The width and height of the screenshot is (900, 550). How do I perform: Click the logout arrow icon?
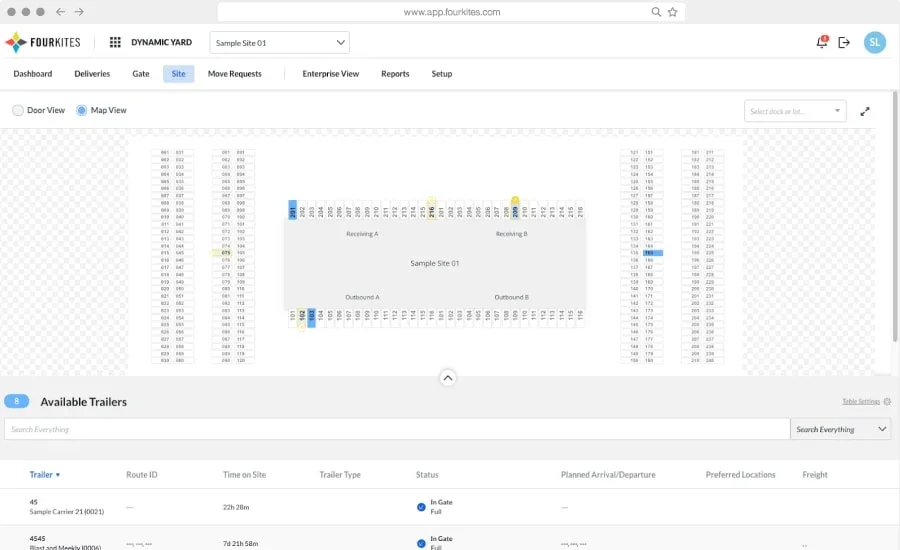pyautogui.click(x=844, y=43)
